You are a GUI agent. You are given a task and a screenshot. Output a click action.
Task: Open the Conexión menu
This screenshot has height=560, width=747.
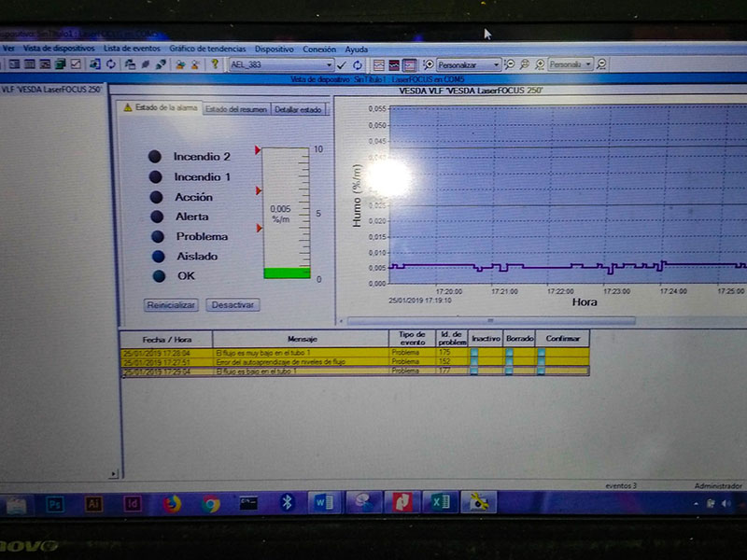[x=319, y=49]
